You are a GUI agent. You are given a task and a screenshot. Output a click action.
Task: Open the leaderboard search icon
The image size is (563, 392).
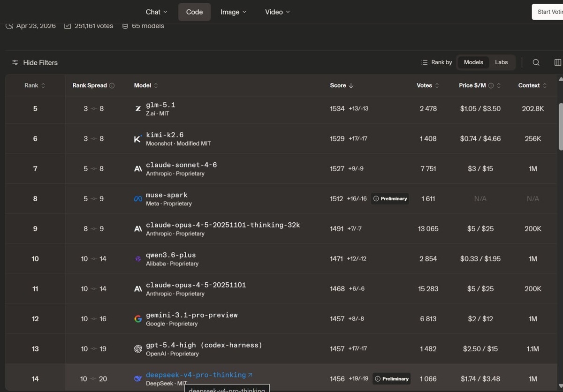pyautogui.click(x=536, y=62)
